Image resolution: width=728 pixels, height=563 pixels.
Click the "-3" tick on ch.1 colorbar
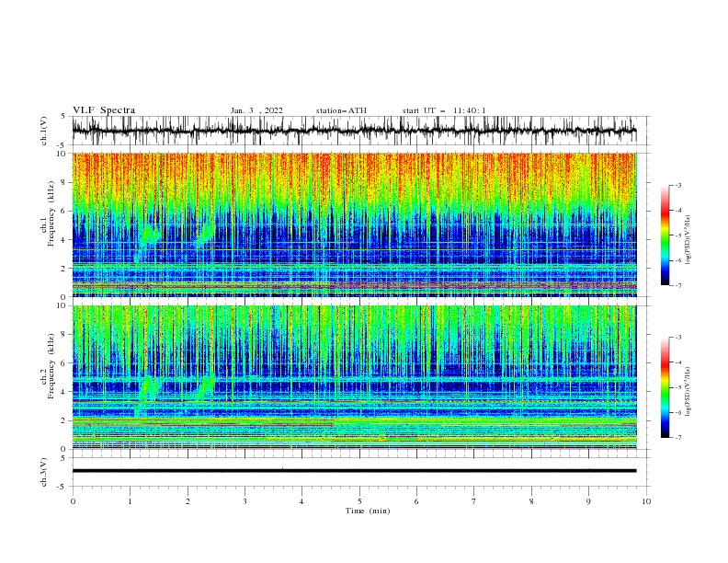678,185
